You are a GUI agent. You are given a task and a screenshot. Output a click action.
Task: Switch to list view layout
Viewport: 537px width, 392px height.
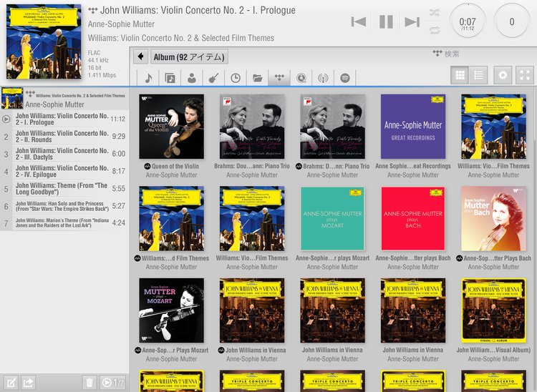pyautogui.click(x=479, y=74)
